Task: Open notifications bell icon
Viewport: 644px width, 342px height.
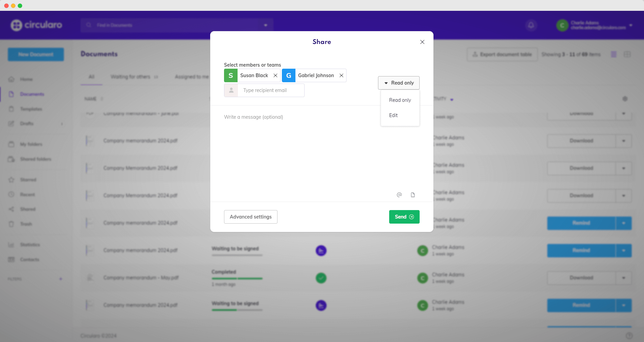Action: tap(531, 25)
